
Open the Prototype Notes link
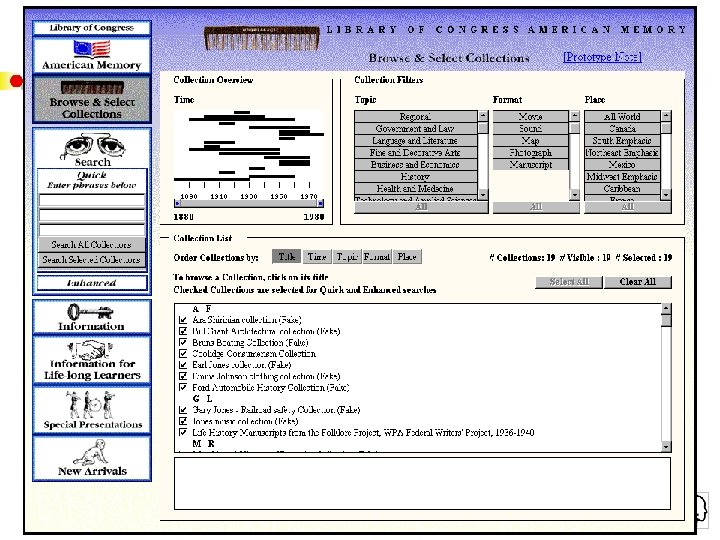602,57
